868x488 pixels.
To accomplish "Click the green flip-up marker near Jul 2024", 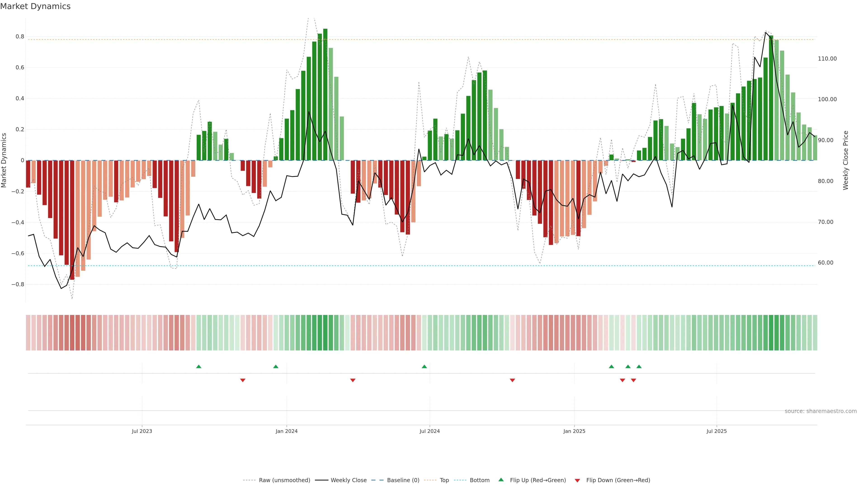I will click(x=424, y=366).
